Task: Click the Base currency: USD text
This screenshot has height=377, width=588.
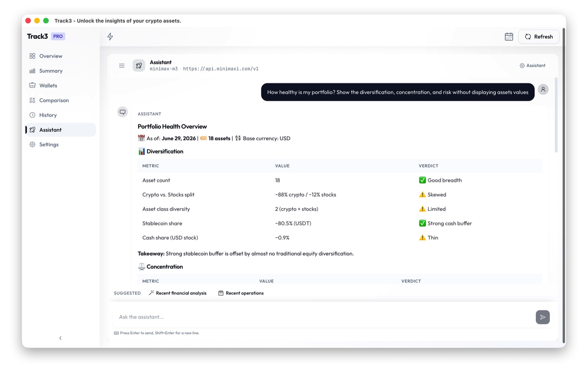Action: [x=266, y=138]
